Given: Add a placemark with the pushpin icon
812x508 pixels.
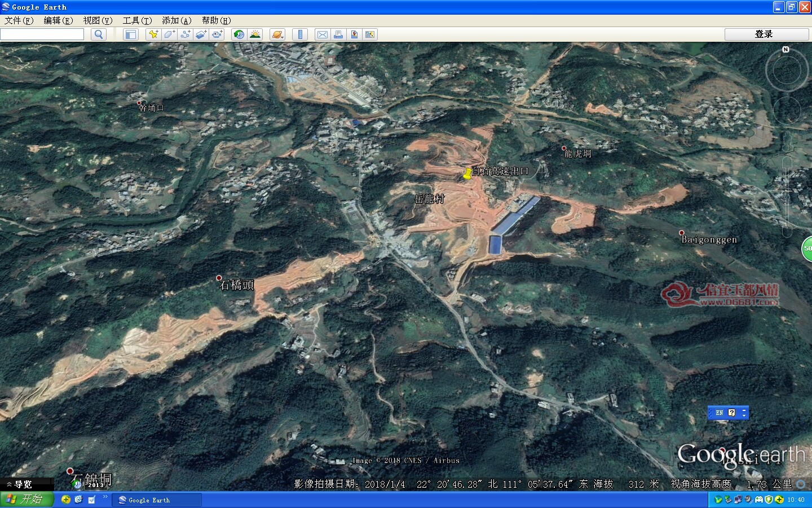Looking at the screenshot, I should click(x=153, y=34).
